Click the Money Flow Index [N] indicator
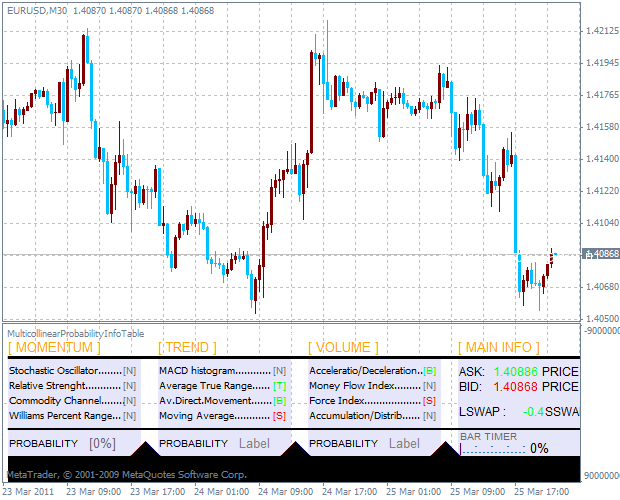Screen dimensions: 620x500 [x=429, y=386]
